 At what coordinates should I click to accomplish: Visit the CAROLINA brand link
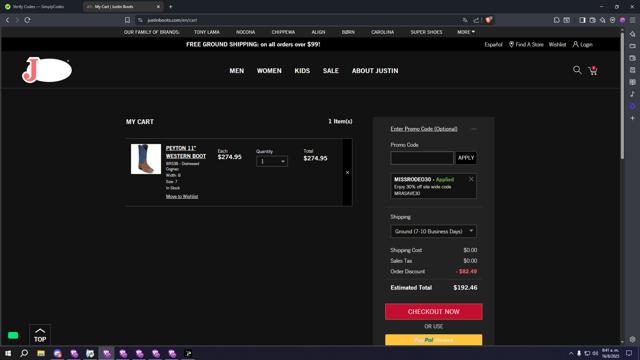coord(382,32)
